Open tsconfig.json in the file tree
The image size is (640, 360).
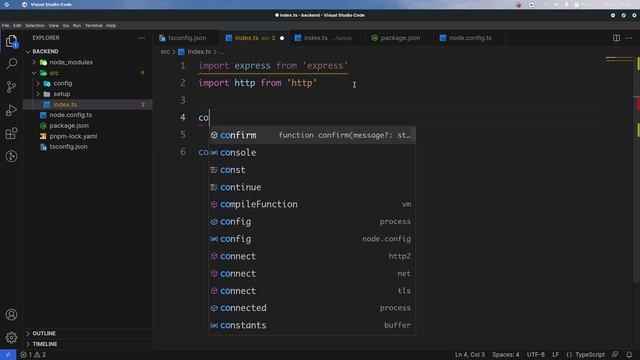click(88, 147)
